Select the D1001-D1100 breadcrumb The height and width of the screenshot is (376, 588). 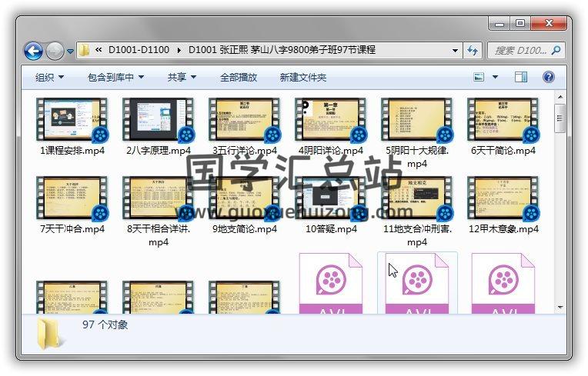tap(139, 50)
